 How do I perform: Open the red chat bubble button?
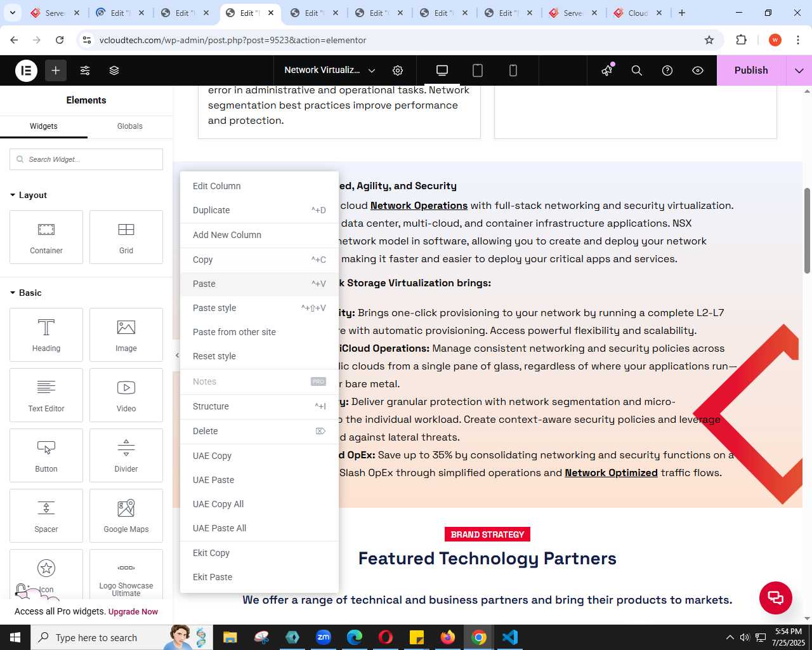click(776, 597)
